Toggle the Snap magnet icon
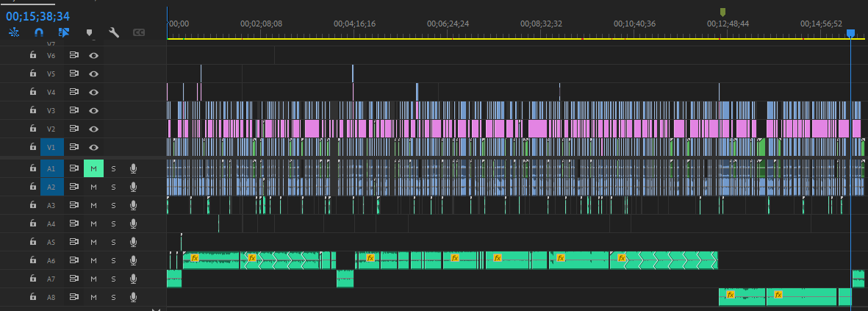868x311 pixels. pos(38,32)
